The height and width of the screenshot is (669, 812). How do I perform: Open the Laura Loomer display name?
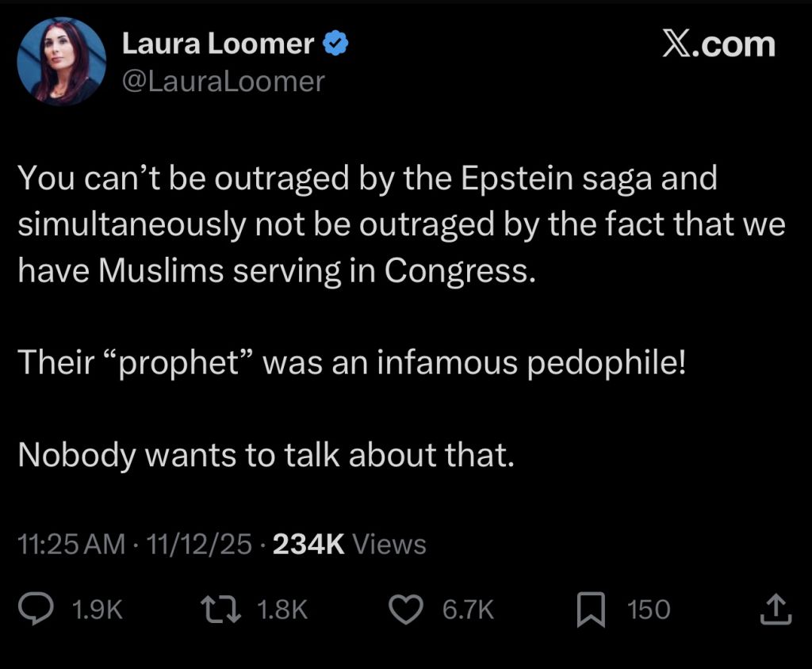218,45
